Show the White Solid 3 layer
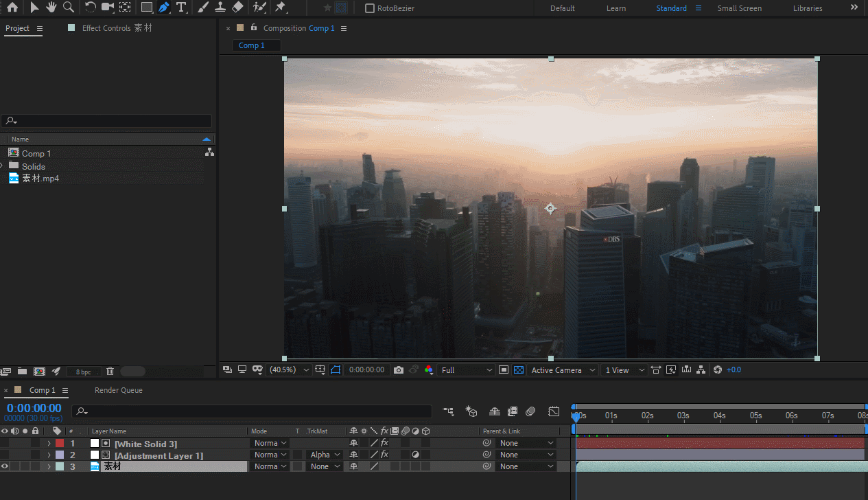The image size is (868, 500). coord(5,444)
